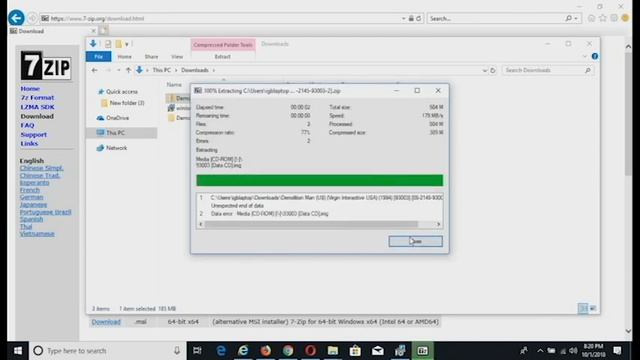Viewport: 640px width, 360px height.
Task: Open the Extract tab under Compressed Folder Tools
Action: tap(222, 57)
